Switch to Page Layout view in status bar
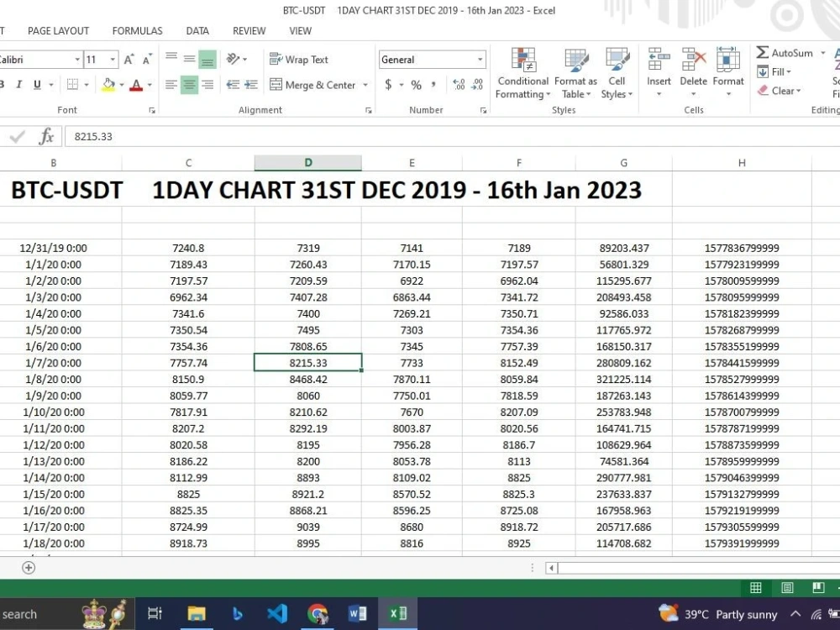 point(787,588)
